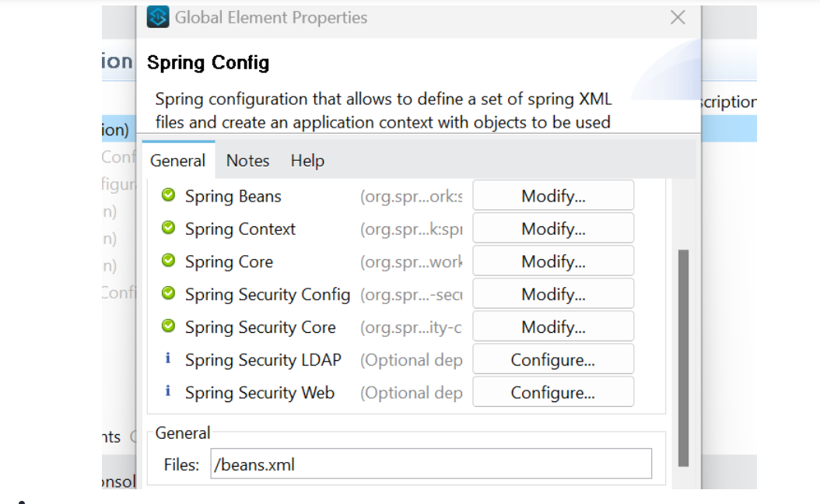This screenshot has width=820, height=504.
Task: Click the status icon beside Spring Security Config
Action: [168, 294]
